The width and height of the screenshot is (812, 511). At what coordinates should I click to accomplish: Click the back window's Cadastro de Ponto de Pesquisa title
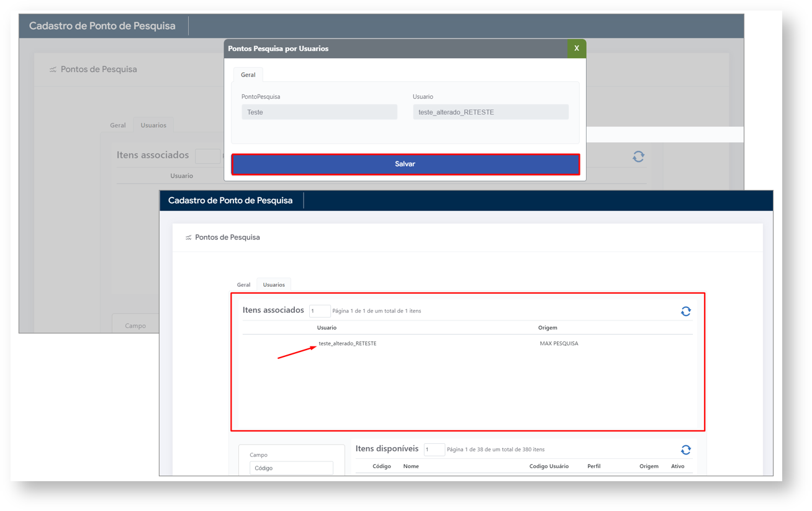[x=102, y=26]
